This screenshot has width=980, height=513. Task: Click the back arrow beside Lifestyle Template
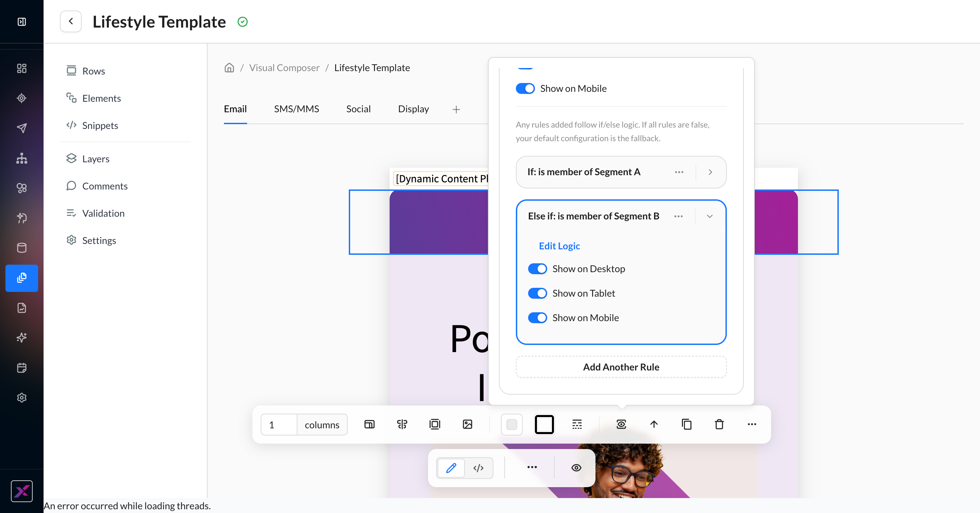pyautogui.click(x=71, y=21)
